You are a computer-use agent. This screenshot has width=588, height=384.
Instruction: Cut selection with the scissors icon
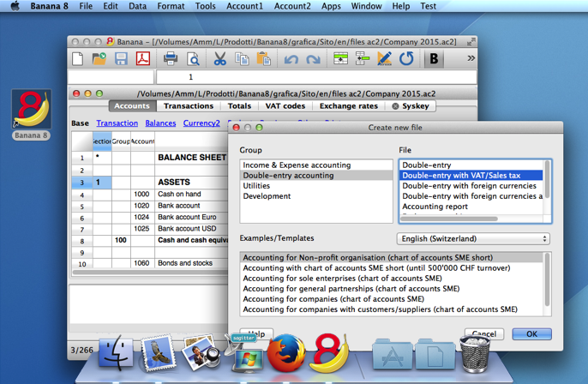[x=219, y=59]
